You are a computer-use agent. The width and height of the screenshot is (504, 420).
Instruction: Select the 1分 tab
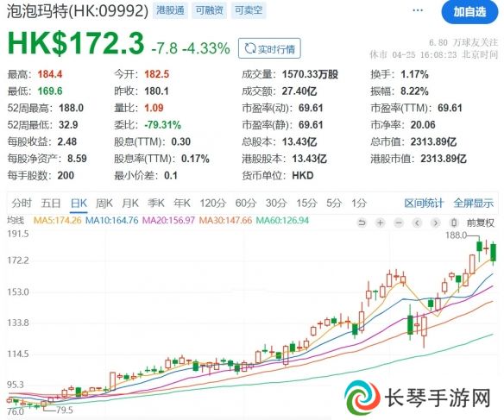(x=359, y=203)
